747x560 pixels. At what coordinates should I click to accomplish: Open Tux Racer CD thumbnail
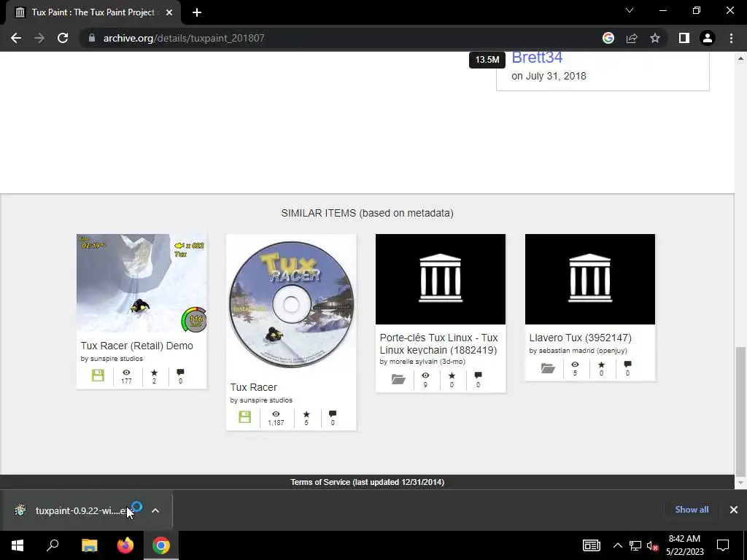coord(291,304)
